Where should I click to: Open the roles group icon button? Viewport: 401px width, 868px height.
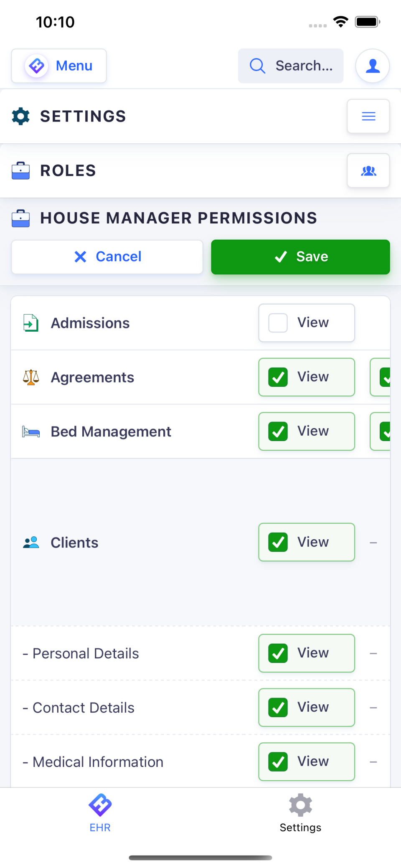tap(368, 170)
